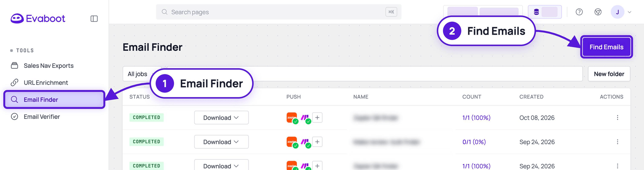Image resolution: width=644 pixels, height=170 pixels.
Task: Add push integration plus in 0/1 (0%) row
Action: pos(317,142)
